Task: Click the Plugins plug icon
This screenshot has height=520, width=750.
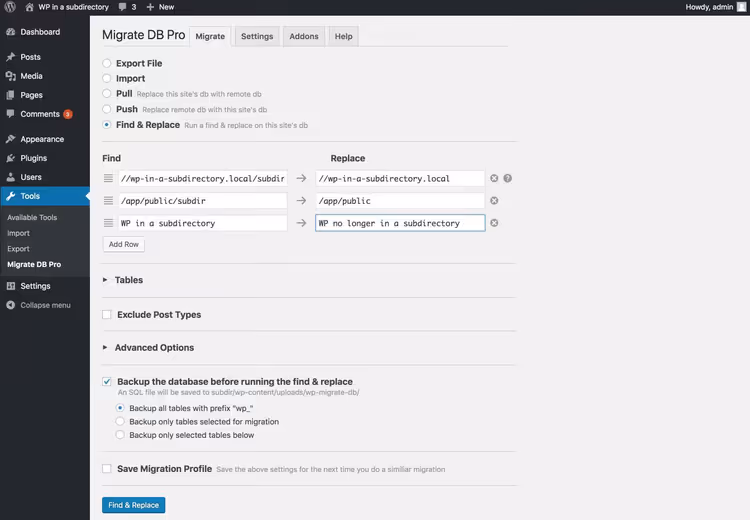Action: pyautogui.click(x=11, y=158)
